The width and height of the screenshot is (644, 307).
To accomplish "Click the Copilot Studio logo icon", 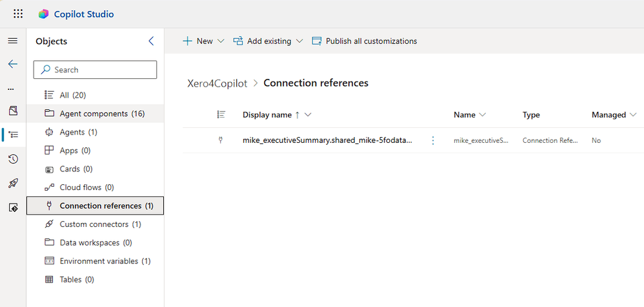I will pos(44,14).
